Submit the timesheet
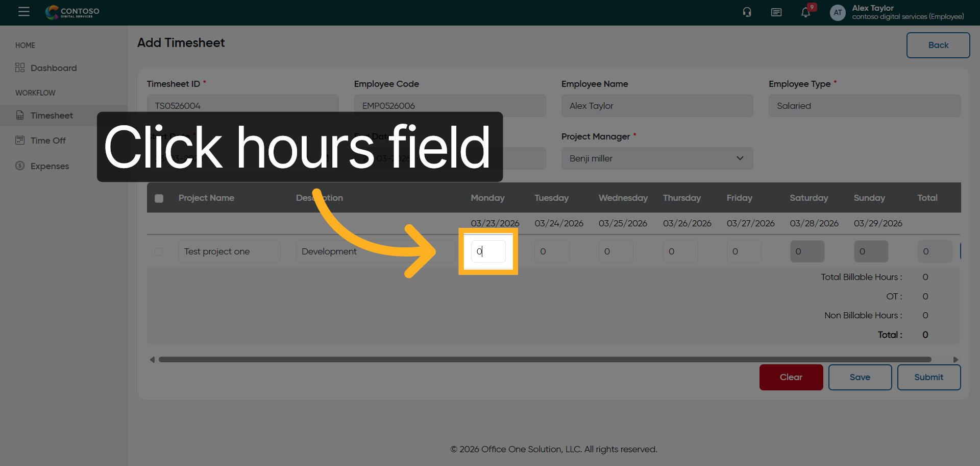Viewport: 980px width, 466px height. click(928, 377)
